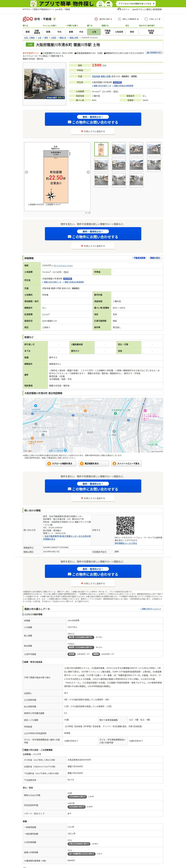Tap the 共有 share icon in app banner
The width and height of the screenshot is (186, 868).
click(108, 4)
